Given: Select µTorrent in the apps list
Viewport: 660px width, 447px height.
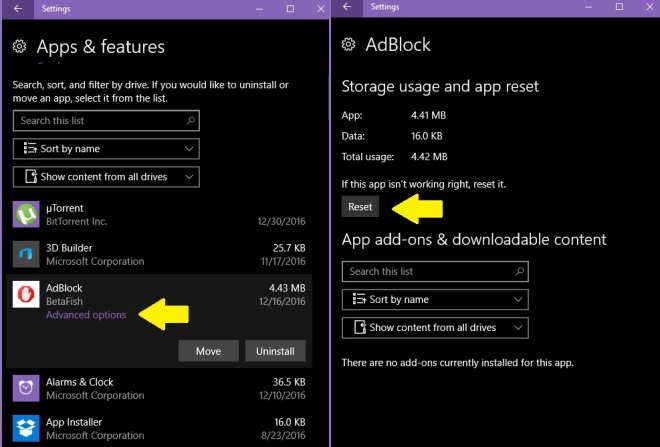Looking at the screenshot, I should [x=159, y=214].
